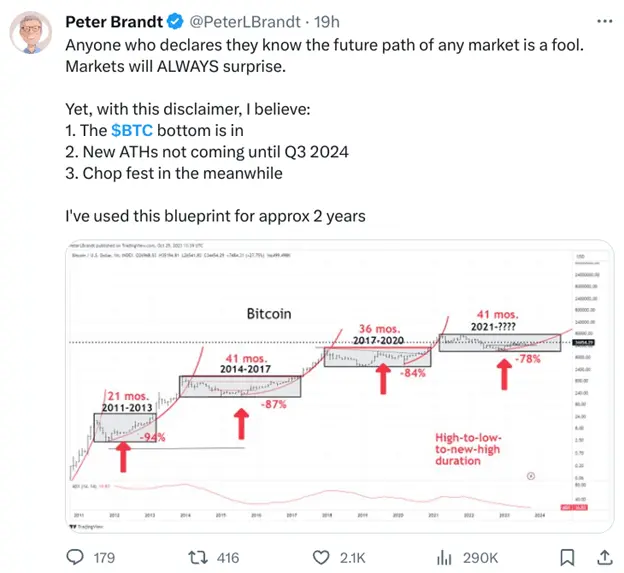
Task: Click the Peter Brandt display name
Action: click(x=112, y=20)
